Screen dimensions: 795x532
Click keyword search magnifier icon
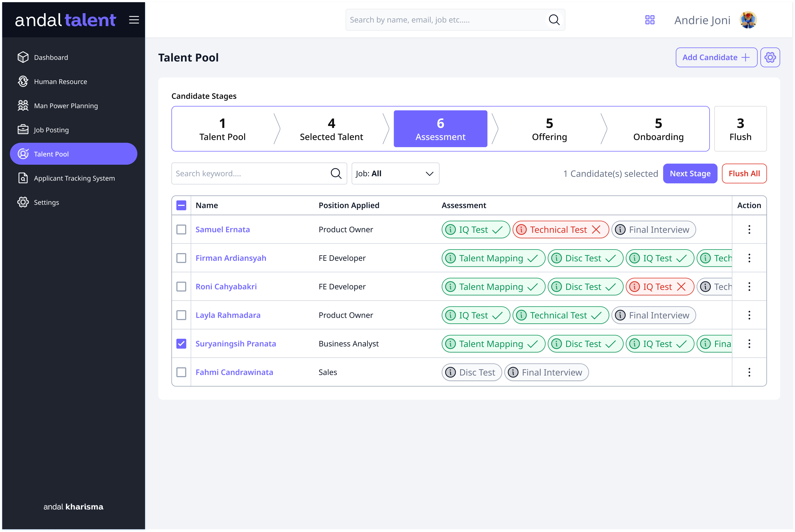[336, 173]
